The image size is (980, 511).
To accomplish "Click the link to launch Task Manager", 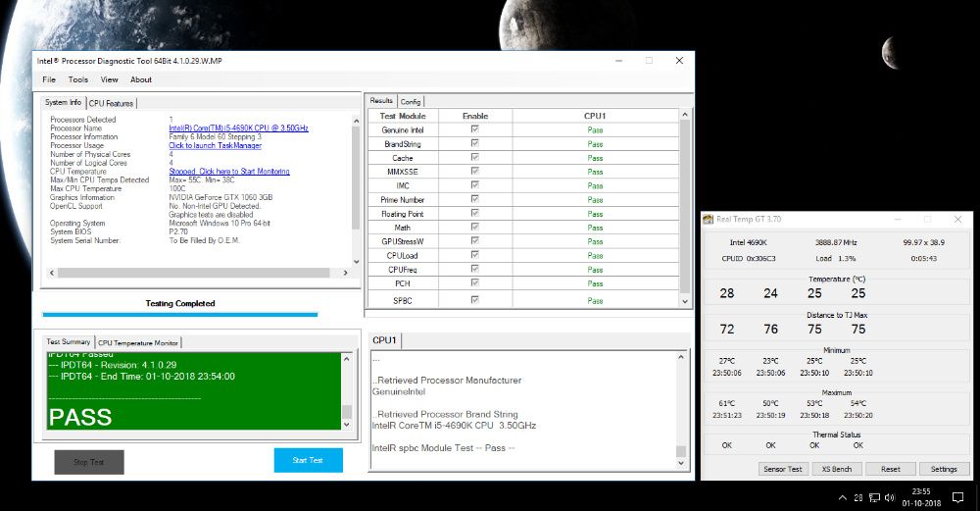I will click(215, 145).
